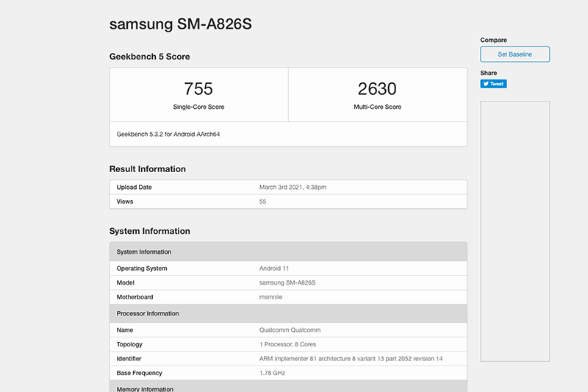Select the Upload Date row

[288, 188]
